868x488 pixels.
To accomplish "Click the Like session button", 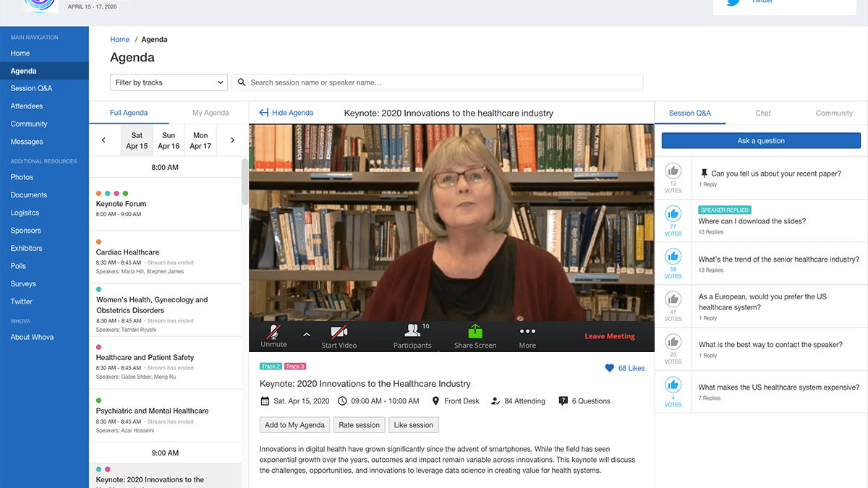I will click(414, 425).
